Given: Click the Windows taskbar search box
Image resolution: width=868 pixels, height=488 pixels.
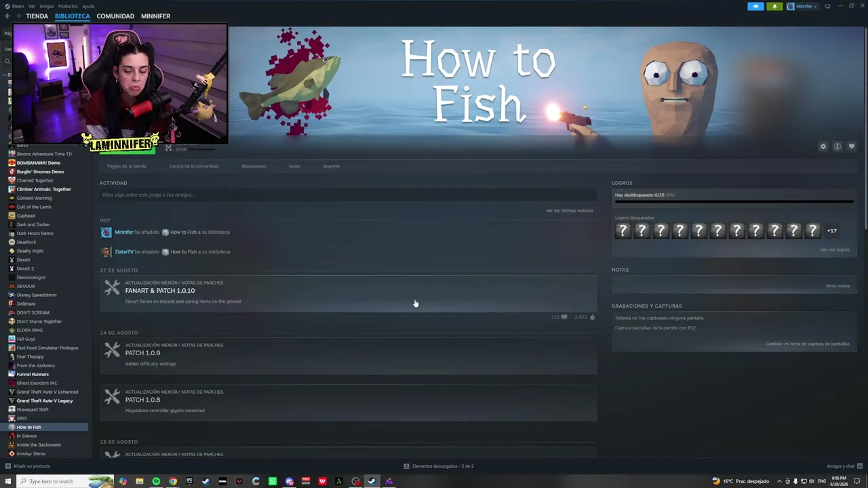Looking at the screenshot, I should pos(65,481).
